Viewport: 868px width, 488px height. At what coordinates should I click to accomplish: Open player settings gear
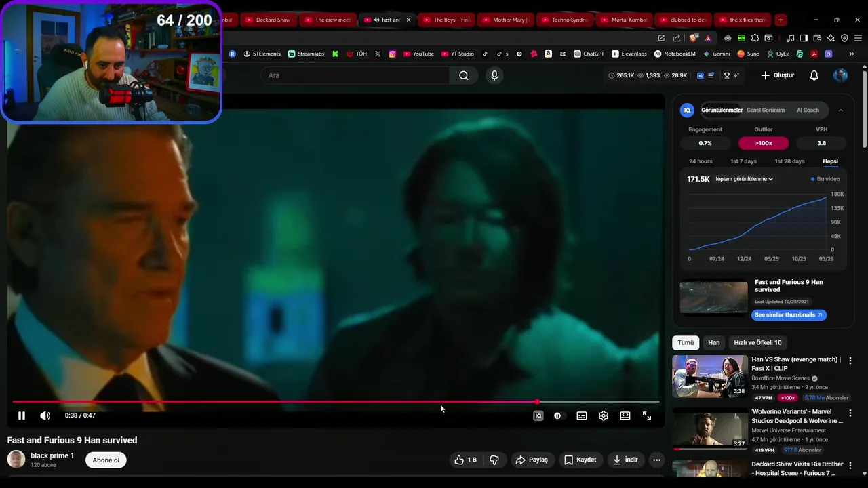(604, 415)
